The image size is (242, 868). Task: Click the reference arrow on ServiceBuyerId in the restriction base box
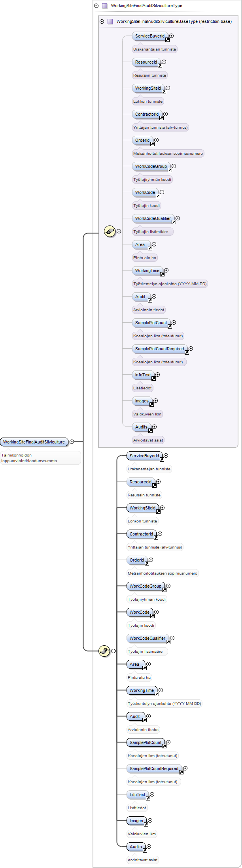click(x=167, y=40)
